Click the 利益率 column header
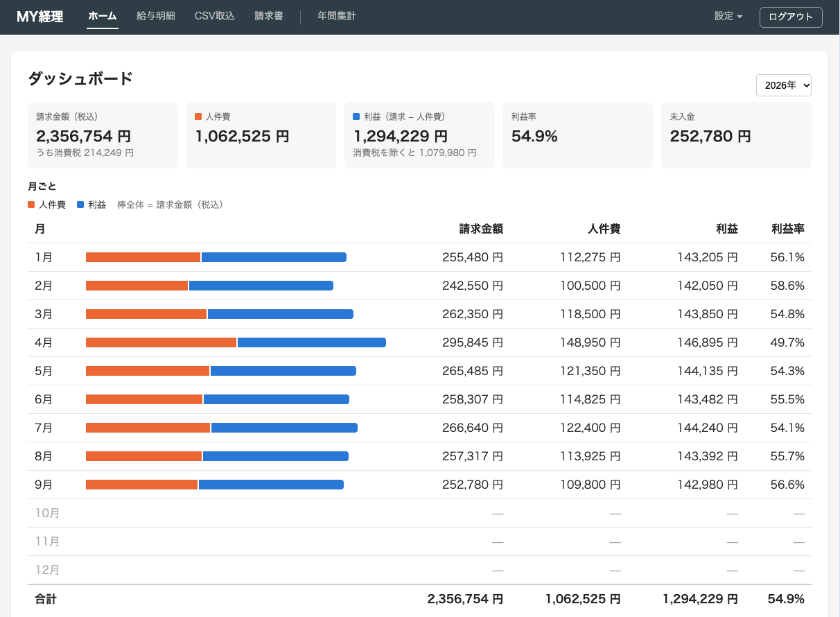This screenshot has width=840, height=617. click(788, 229)
